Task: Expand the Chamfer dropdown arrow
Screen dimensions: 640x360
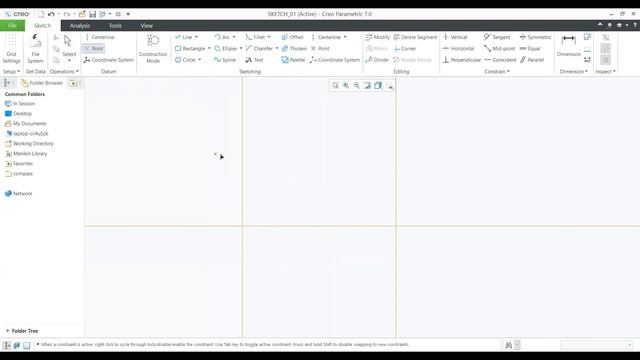Action: click(x=277, y=49)
